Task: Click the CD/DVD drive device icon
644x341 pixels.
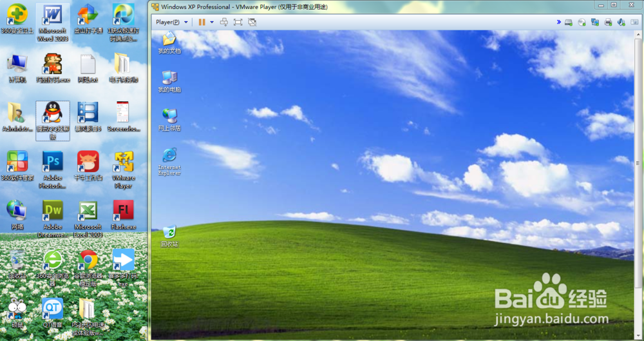Action: click(582, 22)
